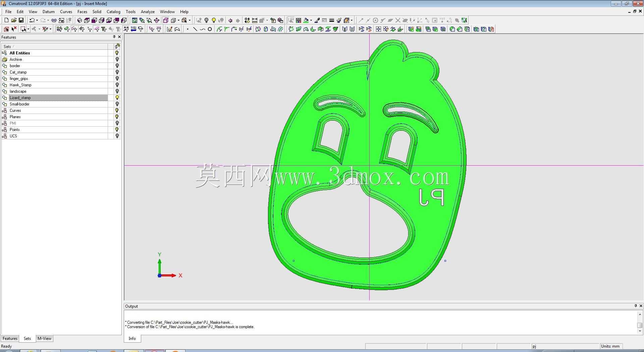The height and width of the screenshot is (352, 644).
Task: Toggle visibility bulb for Planes
Action: pyautogui.click(x=117, y=117)
